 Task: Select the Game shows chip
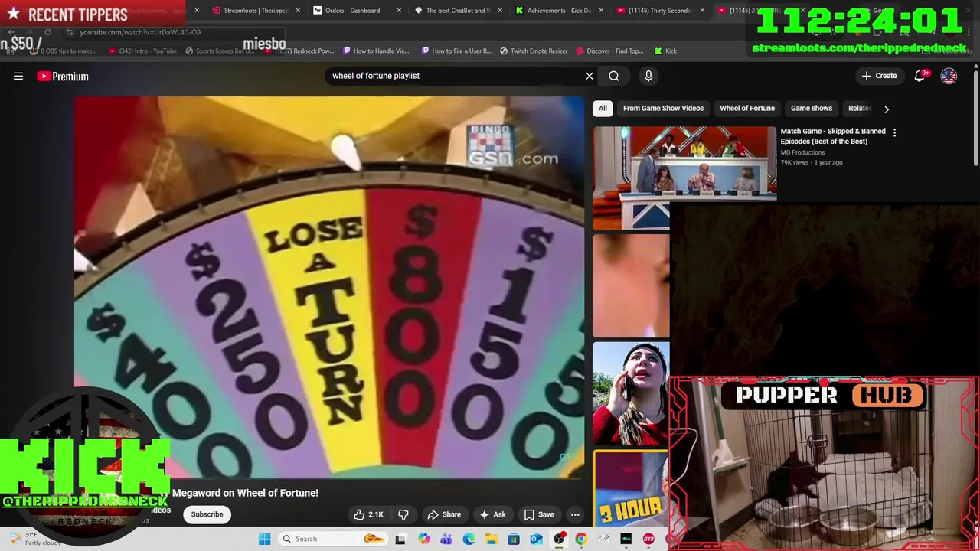[812, 109]
